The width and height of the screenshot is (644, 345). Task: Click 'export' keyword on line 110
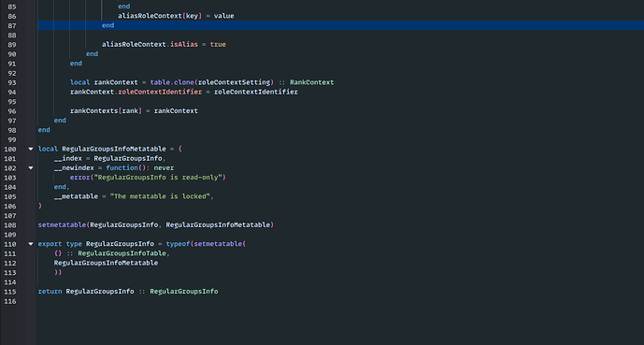pyautogui.click(x=50, y=244)
